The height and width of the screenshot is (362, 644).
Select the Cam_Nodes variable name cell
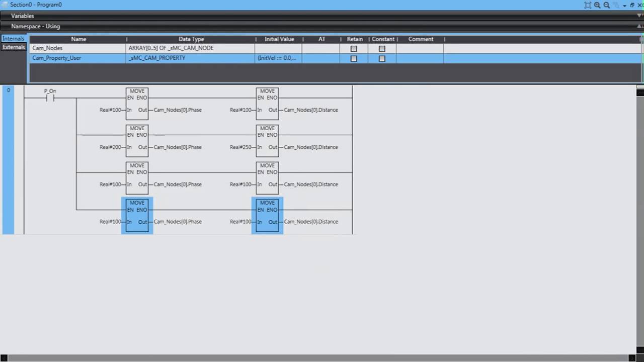click(77, 48)
